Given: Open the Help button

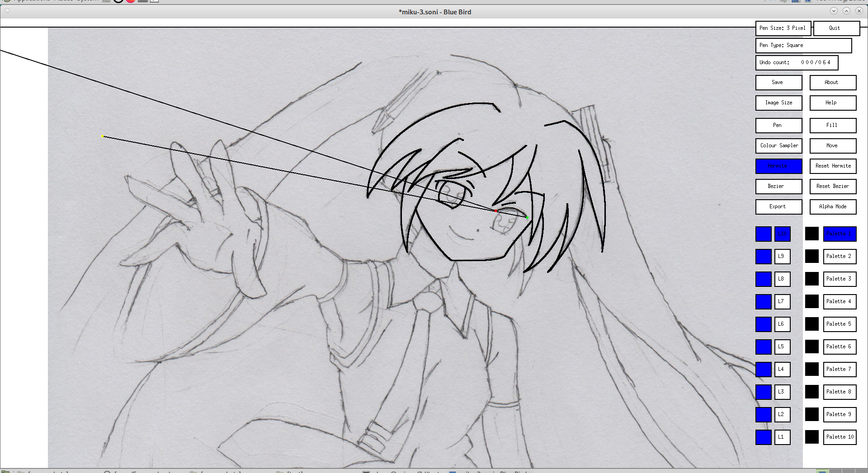Looking at the screenshot, I should pos(833,103).
